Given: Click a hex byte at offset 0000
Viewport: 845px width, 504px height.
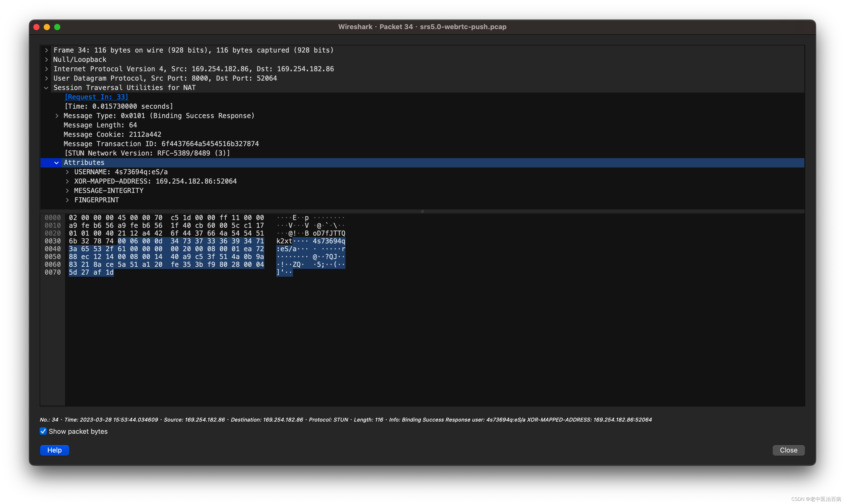Looking at the screenshot, I should pyautogui.click(x=72, y=217).
